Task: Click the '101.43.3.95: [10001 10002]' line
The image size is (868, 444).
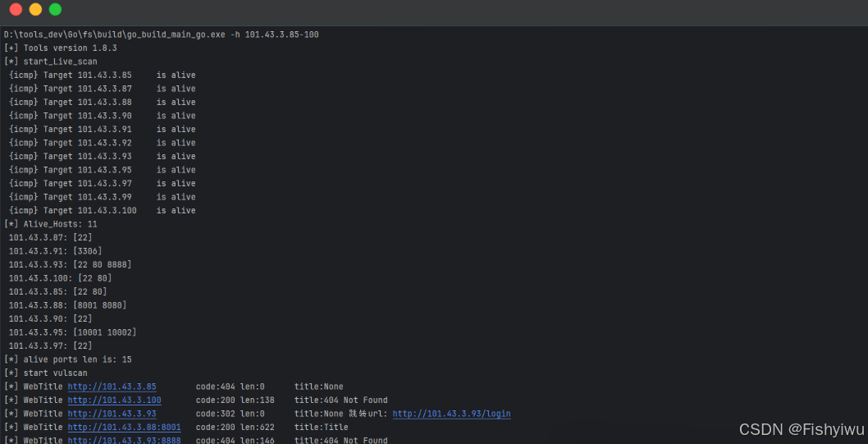Action: (72, 332)
